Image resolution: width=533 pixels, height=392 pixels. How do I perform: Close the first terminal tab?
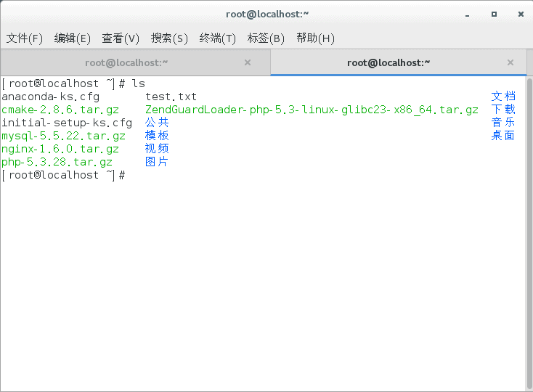(248, 62)
